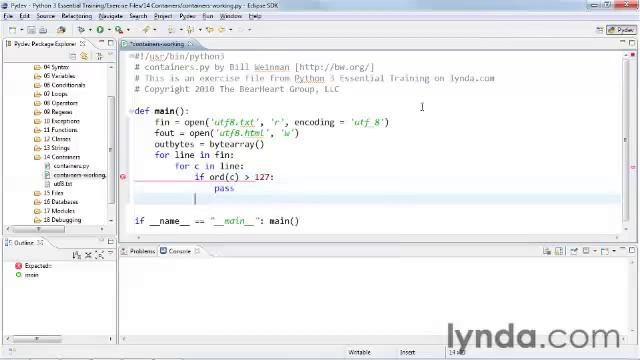Open the Edit menu

pyautogui.click(x=24, y=16)
